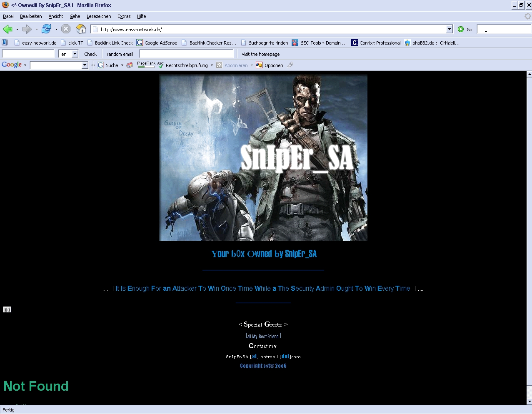Click the Suche button label
Image resolution: width=532 pixels, height=414 pixels.
pos(112,65)
